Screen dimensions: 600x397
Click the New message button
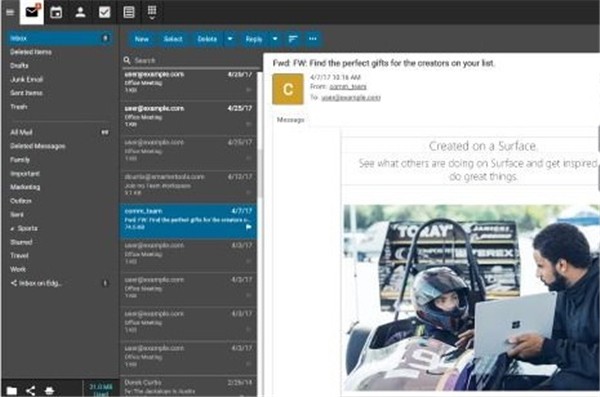[x=142, y=39]
